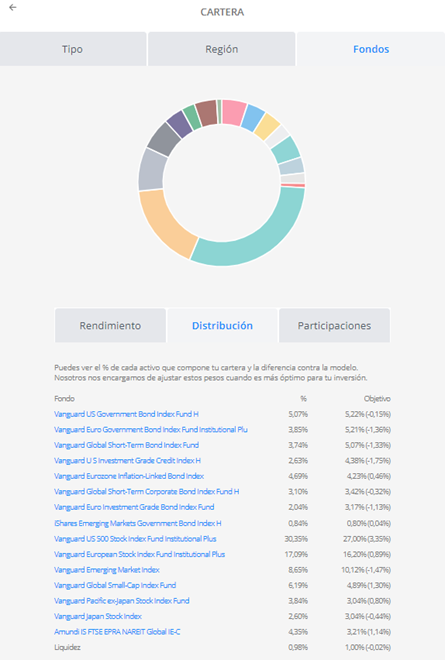Open Vanguard Eurozone Inflation-Linked Bond Index link

click(129, 476)
